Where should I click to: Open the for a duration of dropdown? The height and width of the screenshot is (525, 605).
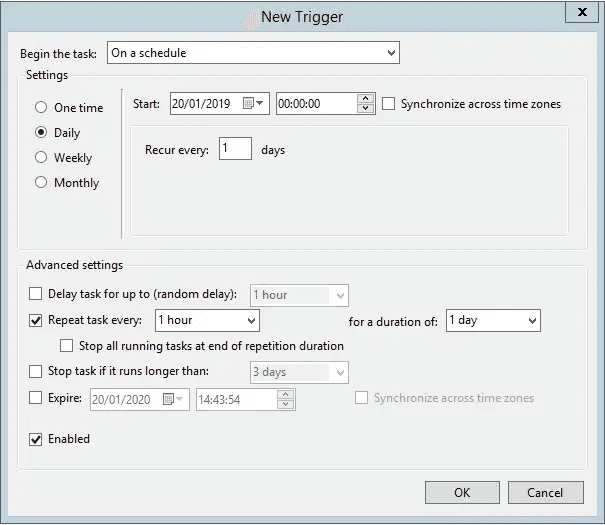point(493,320)
